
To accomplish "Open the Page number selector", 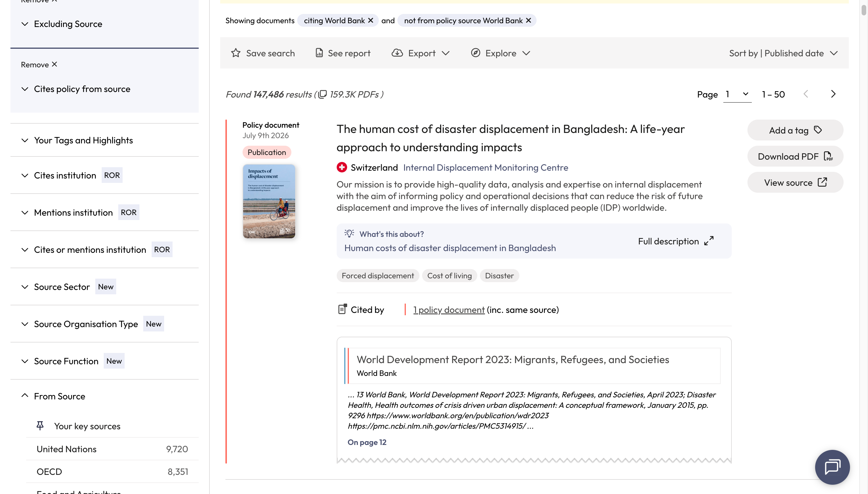I will (x=737, y=94).
